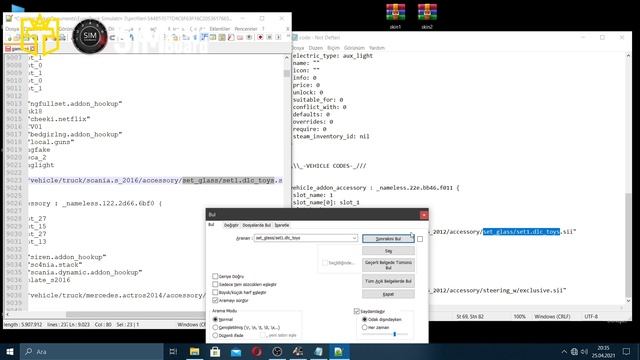Click the taskbar Ara search box

[x=91, y=351]
